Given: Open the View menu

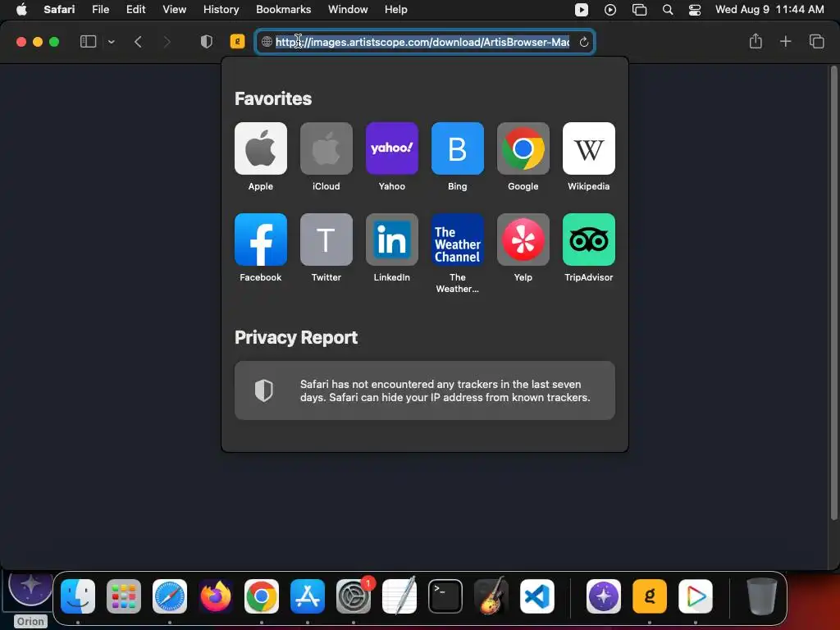Looking at the screenshot, I should 175,9.
